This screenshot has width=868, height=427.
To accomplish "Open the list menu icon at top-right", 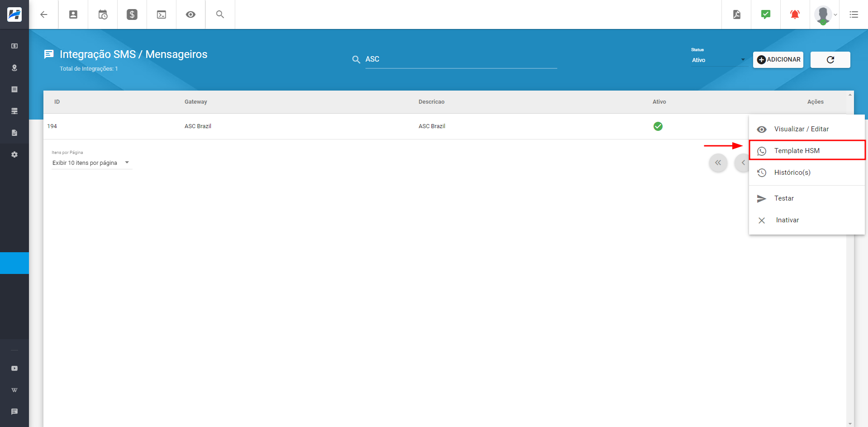I will coord(854,14).
